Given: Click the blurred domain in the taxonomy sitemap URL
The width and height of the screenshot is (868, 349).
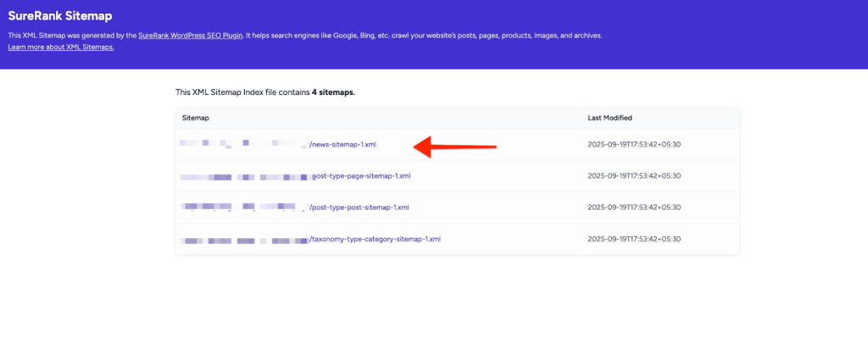Looking at the screenshot, I should 243,239.
